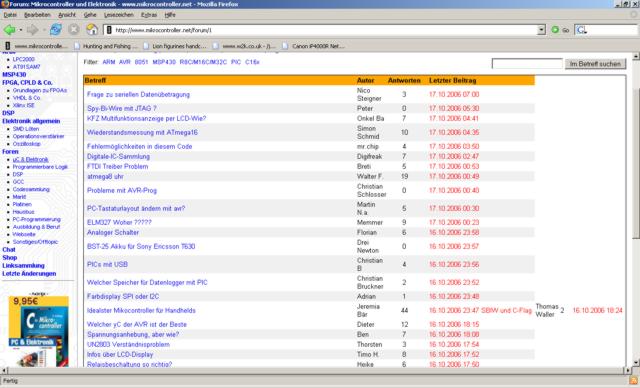Open thread 'ELM327 Woher ?????'
640x388 pixels.
(119, 222)
